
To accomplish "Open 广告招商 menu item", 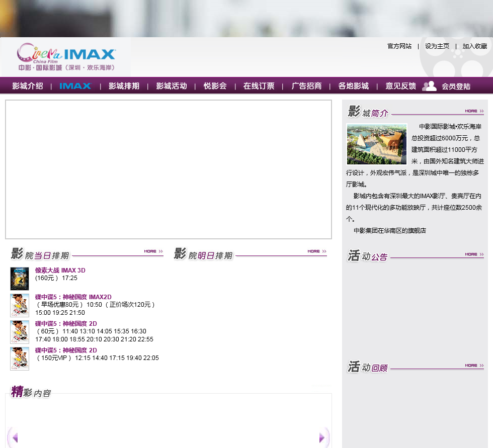I will [306, 86].
